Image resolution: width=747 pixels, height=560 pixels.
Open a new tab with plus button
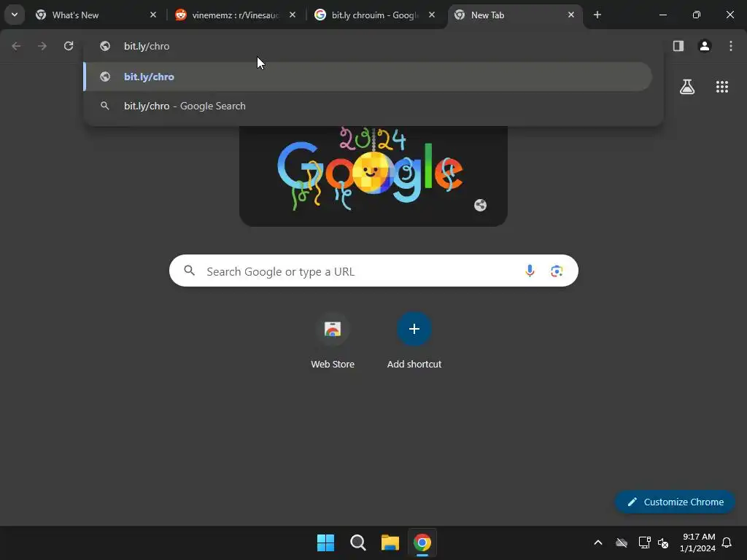597,15
